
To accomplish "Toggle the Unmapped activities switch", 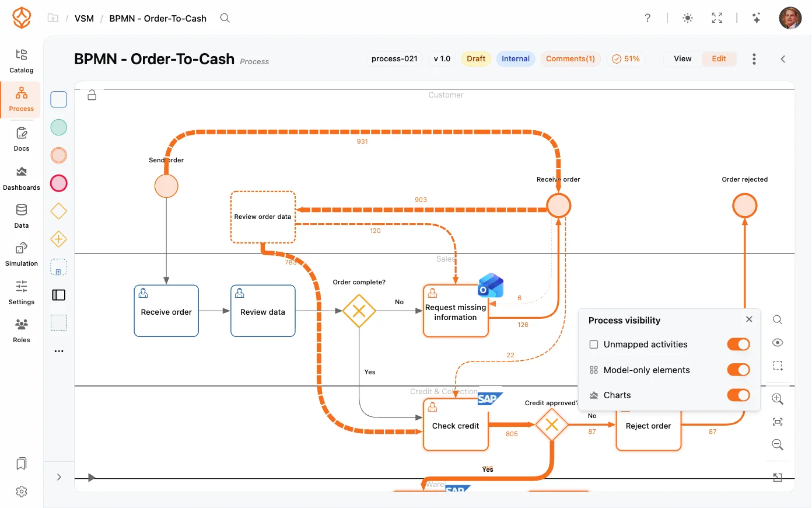I will click(x=738, y=345).
